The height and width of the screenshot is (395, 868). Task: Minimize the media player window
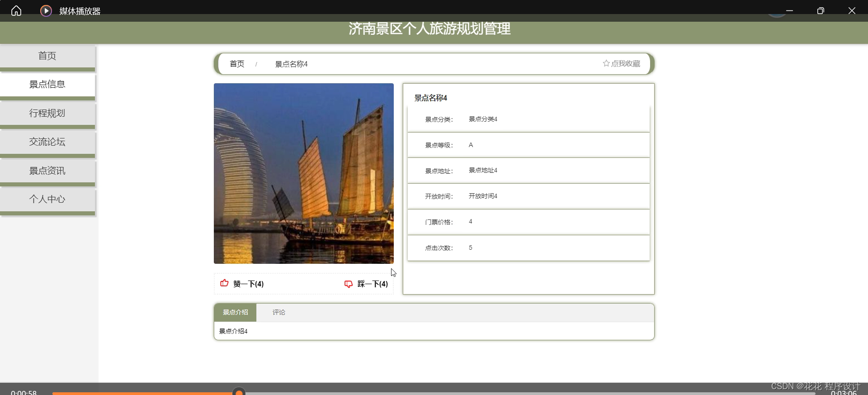point(789,10)
